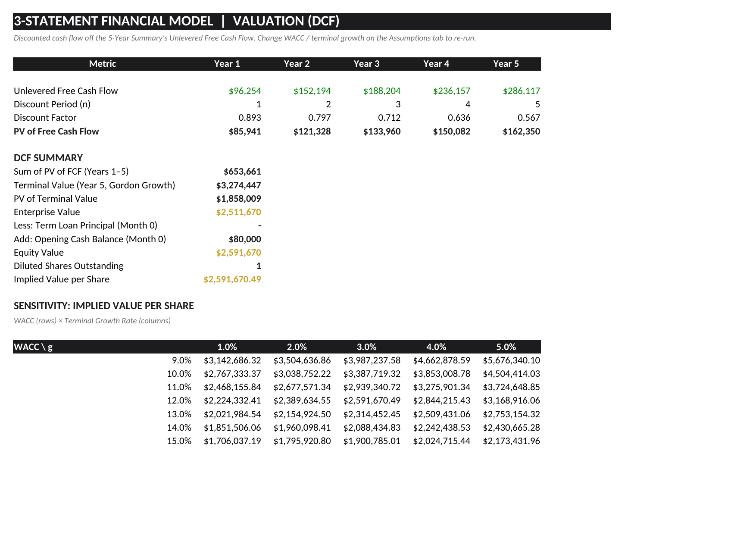This screenshot has width=756, height=535.
Task: Click sensitivity value $2,173,431.96
Action: tap(512, 441)
